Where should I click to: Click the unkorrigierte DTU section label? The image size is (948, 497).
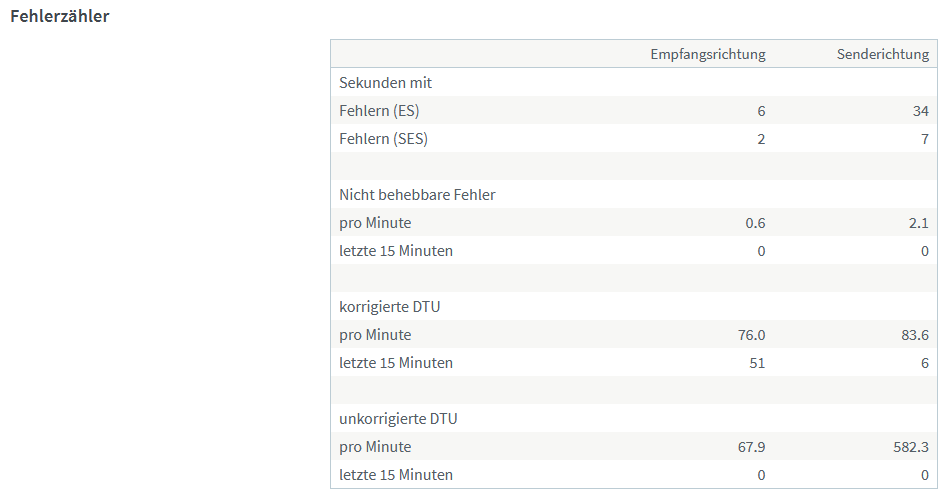[x=398, y=418]
